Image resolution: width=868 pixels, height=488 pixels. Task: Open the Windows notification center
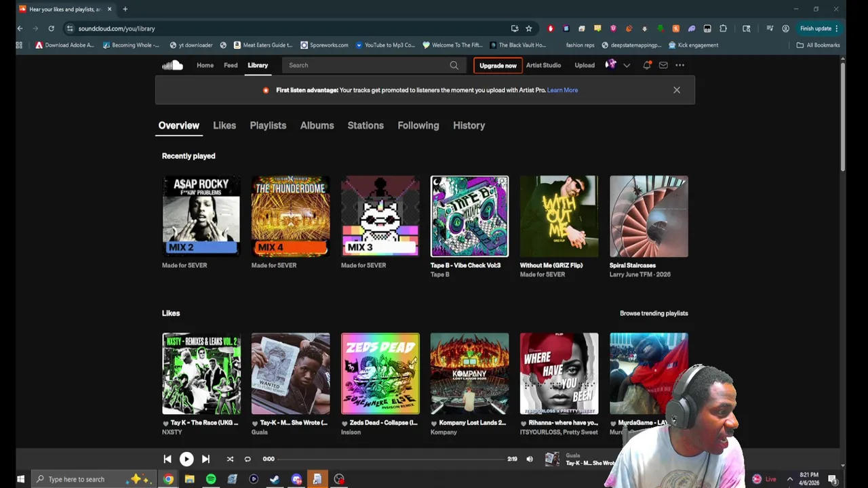[x=832, y=479]
